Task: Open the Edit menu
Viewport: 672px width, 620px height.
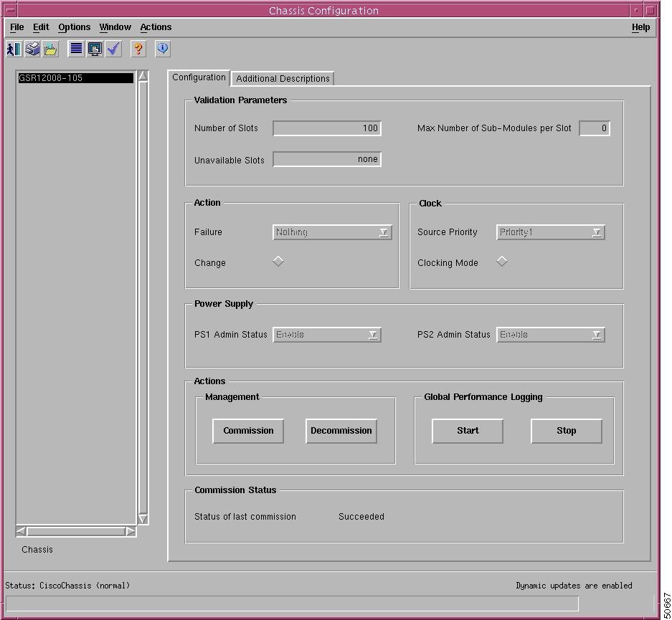Action: [41, 27]
